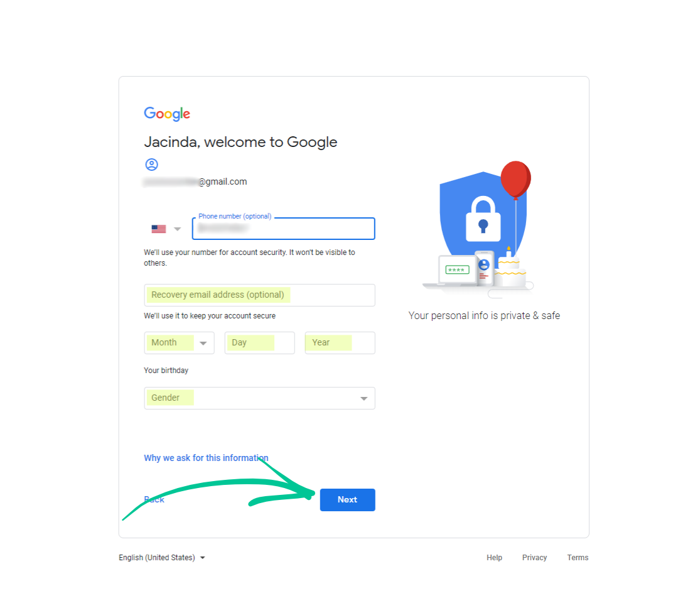This screenshot has height=613, width=700.
Task: Open country code dropdown arrow
Action: click(x=177, y=229)
